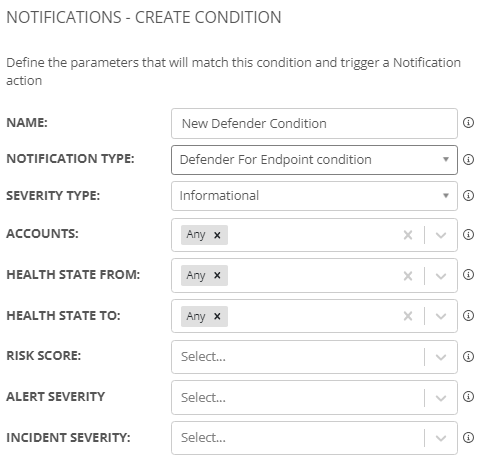Screen dimensions: 481x462
Task: Remove the Any tag in Health State From
Action: (217, 276)
